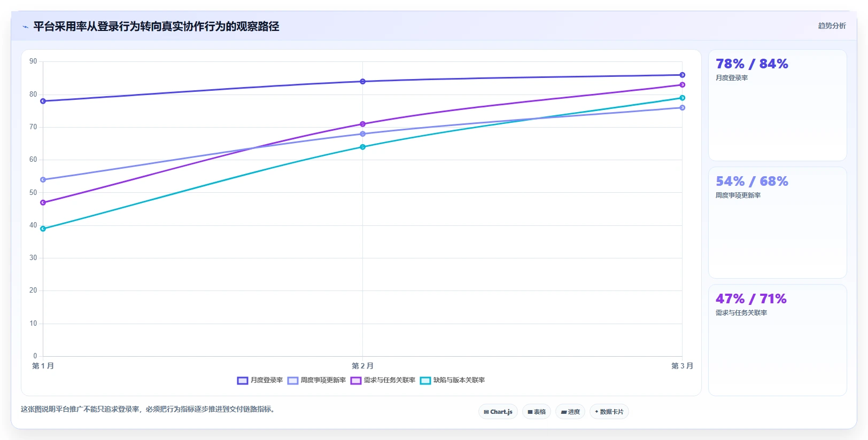Click the 趋势分析 tag in the header
This screenshot has width=868, height=440.
coord(832,26)
